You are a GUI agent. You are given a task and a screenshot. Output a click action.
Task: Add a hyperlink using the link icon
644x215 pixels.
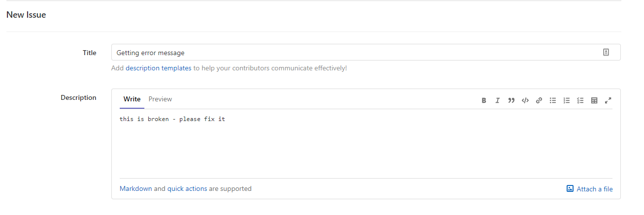click(x=539, y=100)
